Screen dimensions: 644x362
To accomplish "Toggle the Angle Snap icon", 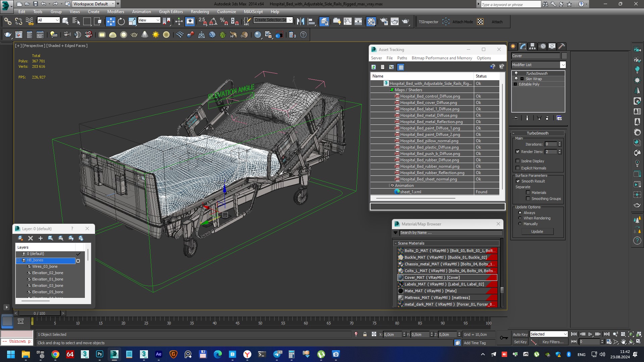I will coord(213,21).
